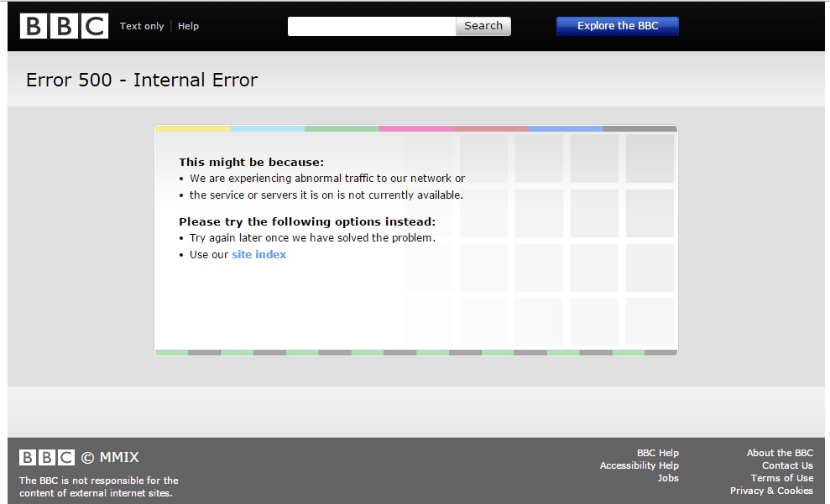Click the BBC footer logo beside © MMIX
Screen dimensions: 830x504
(x=47, y=458)
